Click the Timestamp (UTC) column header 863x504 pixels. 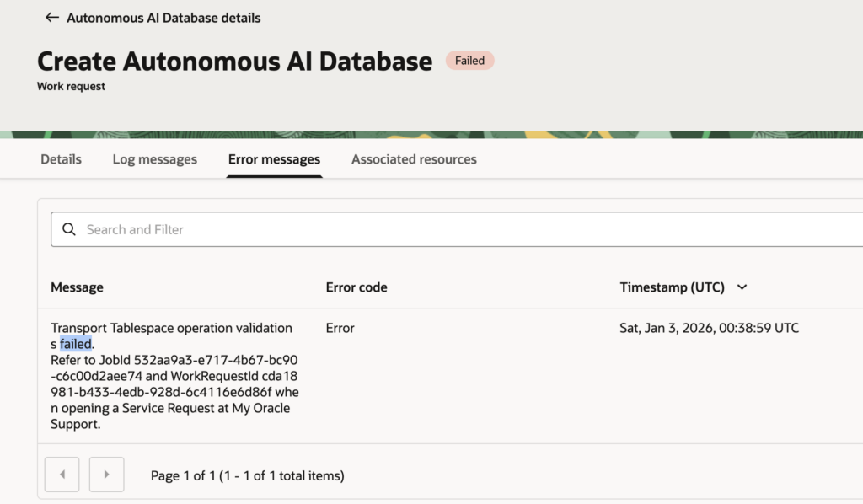tap(672, 287)
